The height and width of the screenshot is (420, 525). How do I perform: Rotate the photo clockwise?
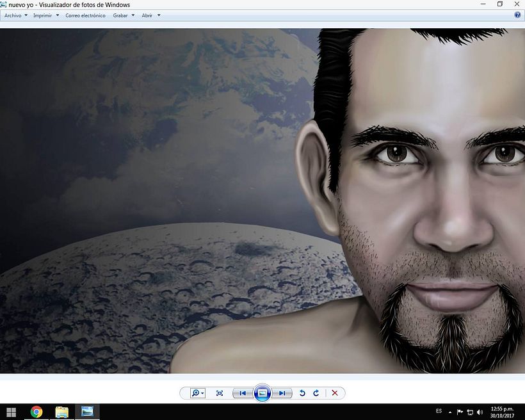tap(316, 393)
